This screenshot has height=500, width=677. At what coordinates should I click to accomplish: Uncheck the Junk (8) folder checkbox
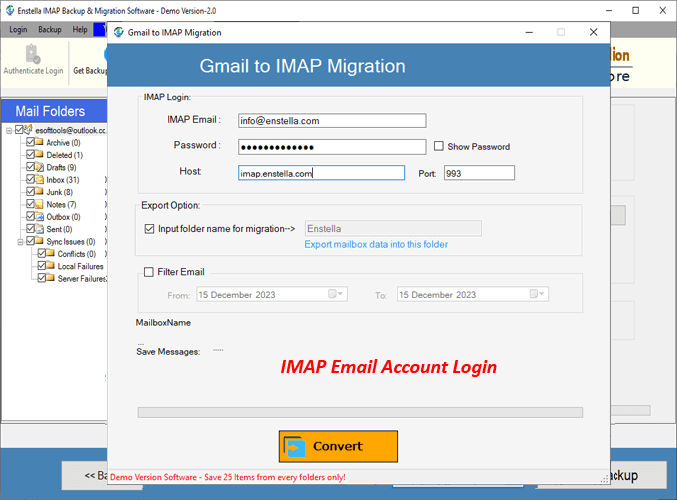pos(30,192)
